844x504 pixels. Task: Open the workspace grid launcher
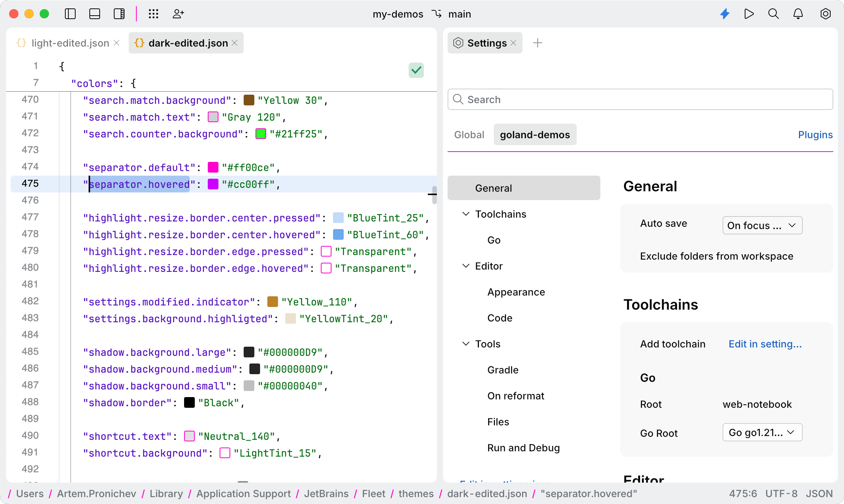click(154, 14)
